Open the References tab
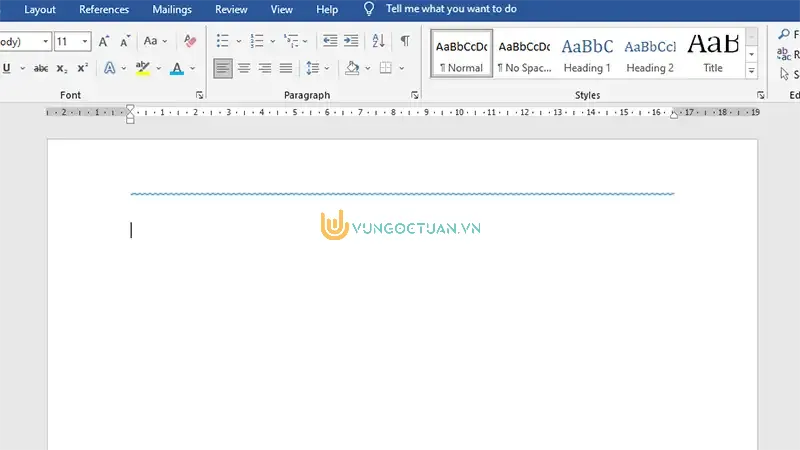The width and height of the screenshot is (800, 450). coord(104,9)
